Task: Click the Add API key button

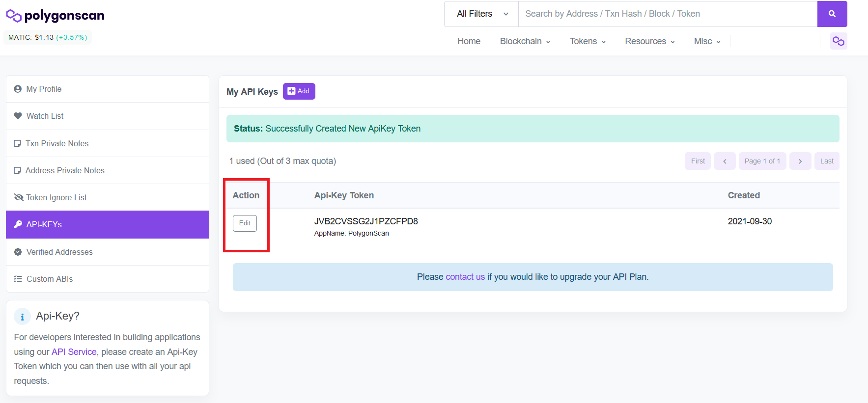Action: pos(299,91)
